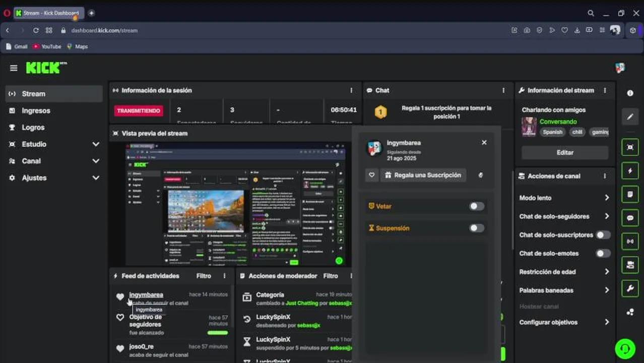Select the Stream - Kick Dashboard tab

click(x=49, y=13)
